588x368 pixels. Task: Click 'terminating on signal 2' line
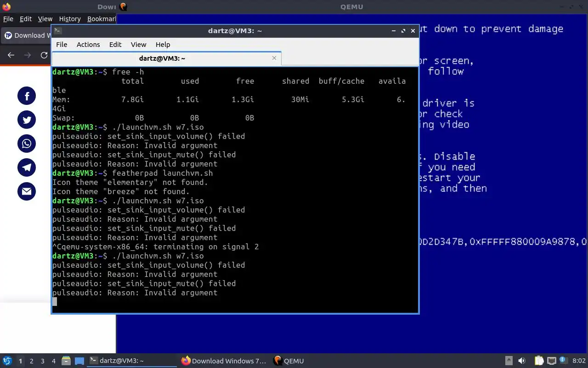pyautogui.click(x=206, y=247)
